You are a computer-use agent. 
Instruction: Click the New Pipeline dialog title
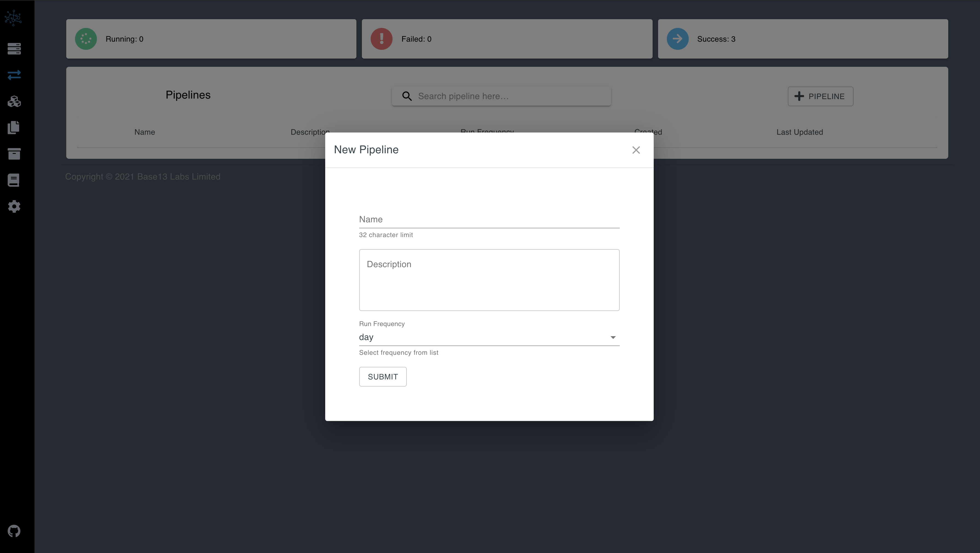(366, 150)
